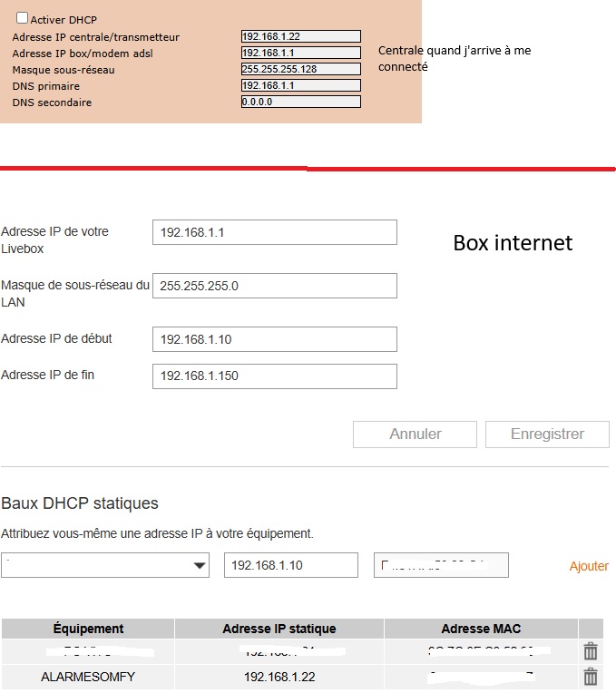Click the static lease IP address field

(x=291, y=565)
